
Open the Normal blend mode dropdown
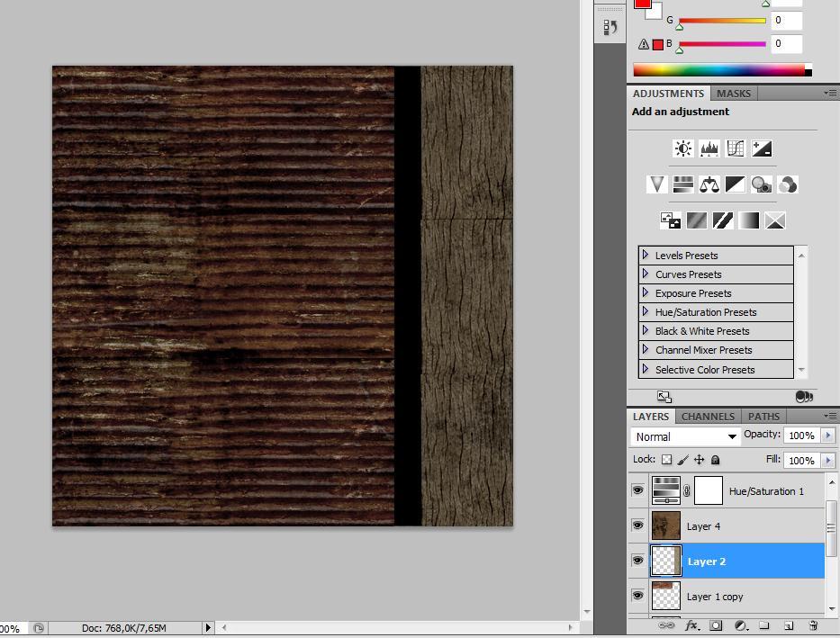click(685, 436)
